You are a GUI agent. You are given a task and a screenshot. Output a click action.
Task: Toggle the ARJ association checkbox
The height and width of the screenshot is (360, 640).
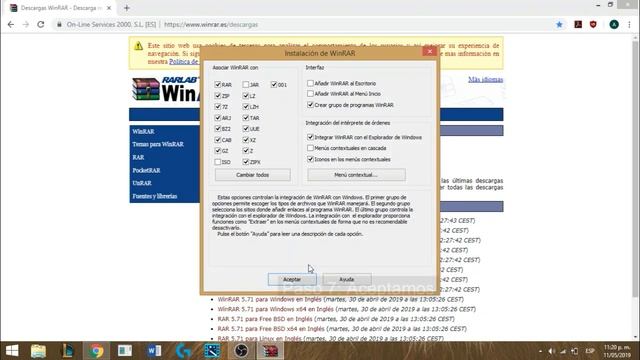coord(218,118)
